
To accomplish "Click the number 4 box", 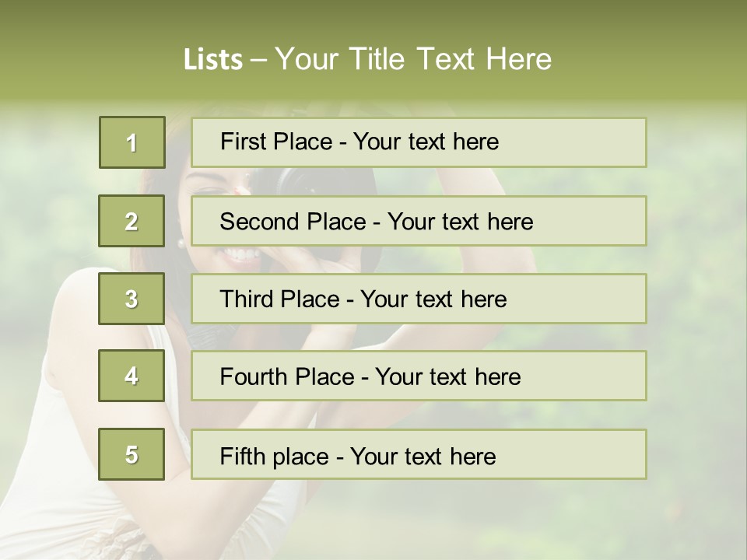I will pyautogui.click(x=132, y=376).
